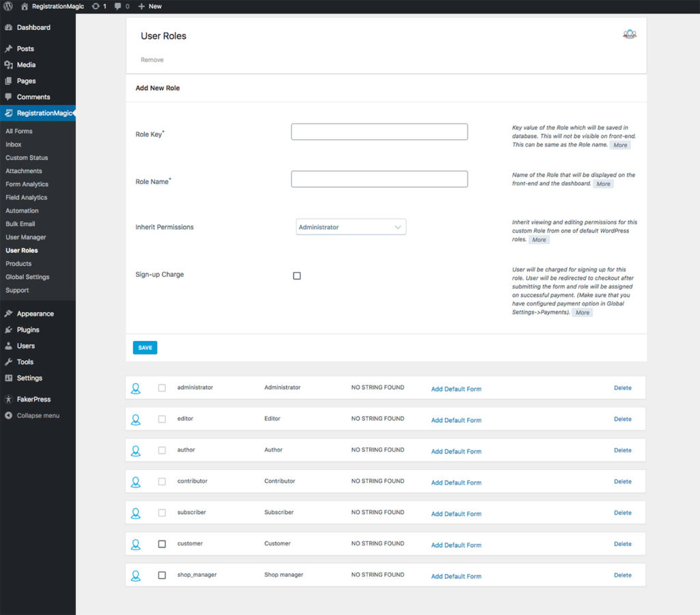Click the WordPress logo in admin bar
Viewport: 700px width, 615px height.
pos(8,6)
